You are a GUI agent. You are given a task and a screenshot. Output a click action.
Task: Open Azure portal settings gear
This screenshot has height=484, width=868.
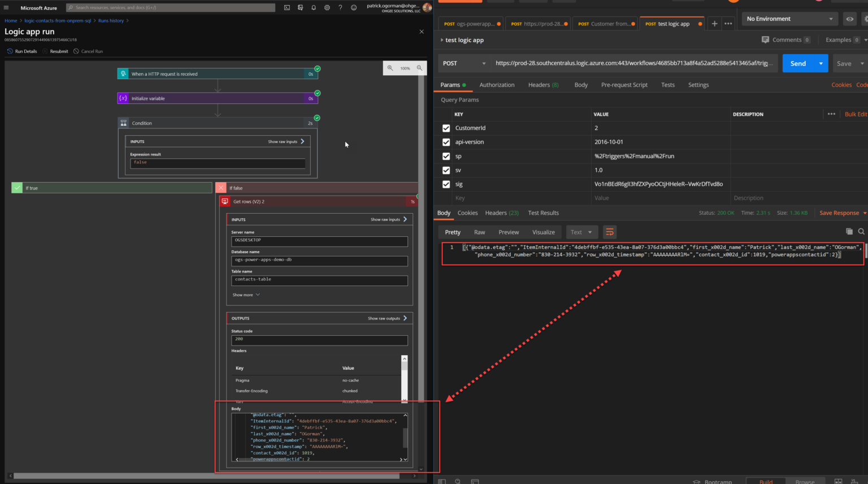click(327, 8)
